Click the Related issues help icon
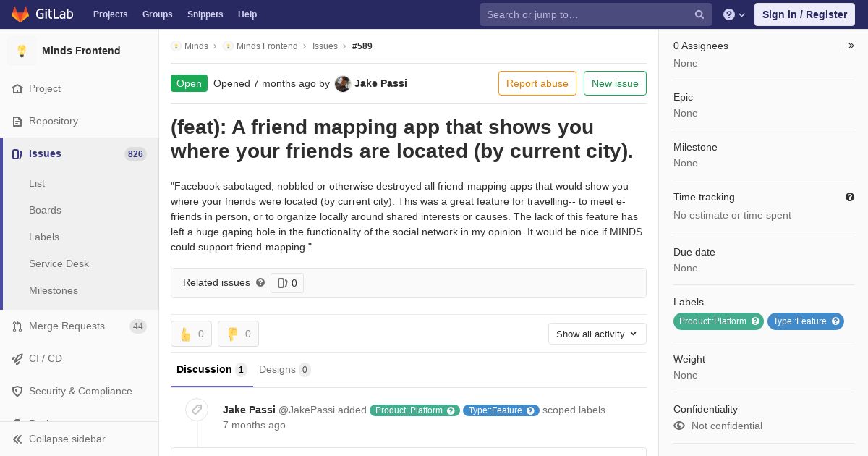868x456 pixels. [260, 282]
